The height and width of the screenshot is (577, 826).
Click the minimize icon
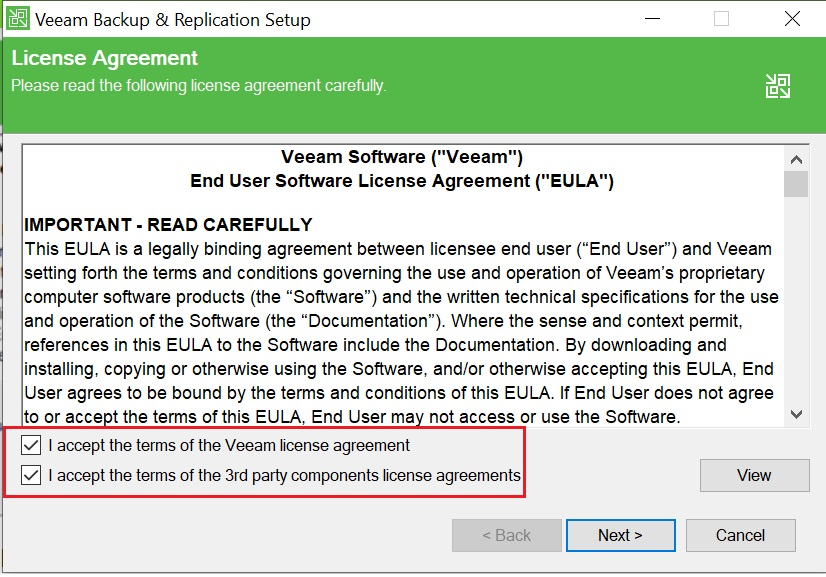(x=652, y=19)
